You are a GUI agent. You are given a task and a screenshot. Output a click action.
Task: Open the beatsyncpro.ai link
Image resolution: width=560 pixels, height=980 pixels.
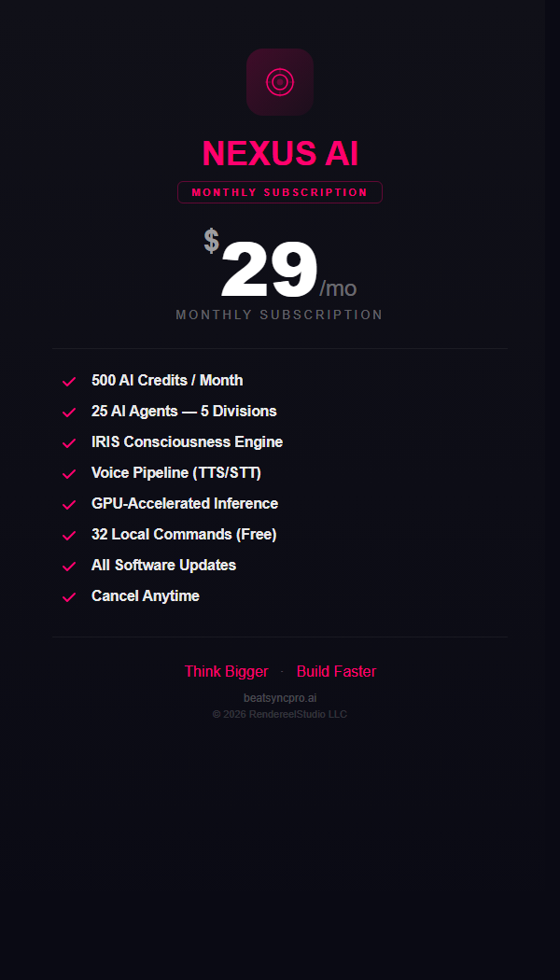(280, 698)
